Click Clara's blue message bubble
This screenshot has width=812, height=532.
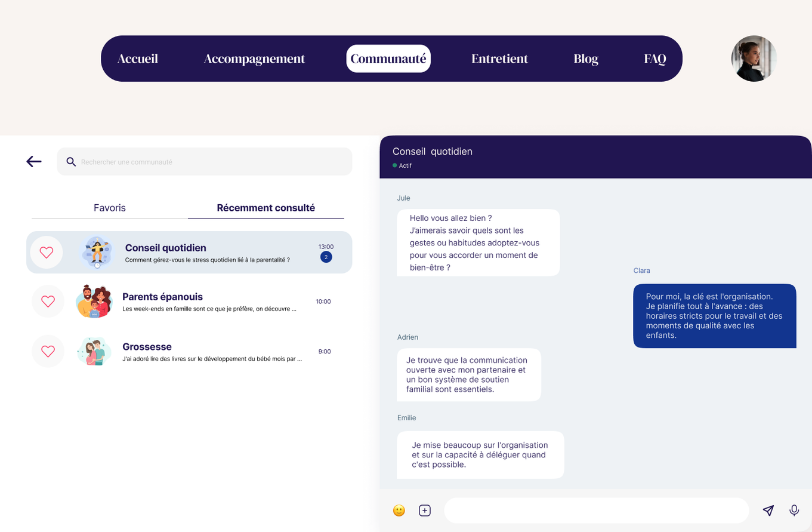[x=715, y=316]
